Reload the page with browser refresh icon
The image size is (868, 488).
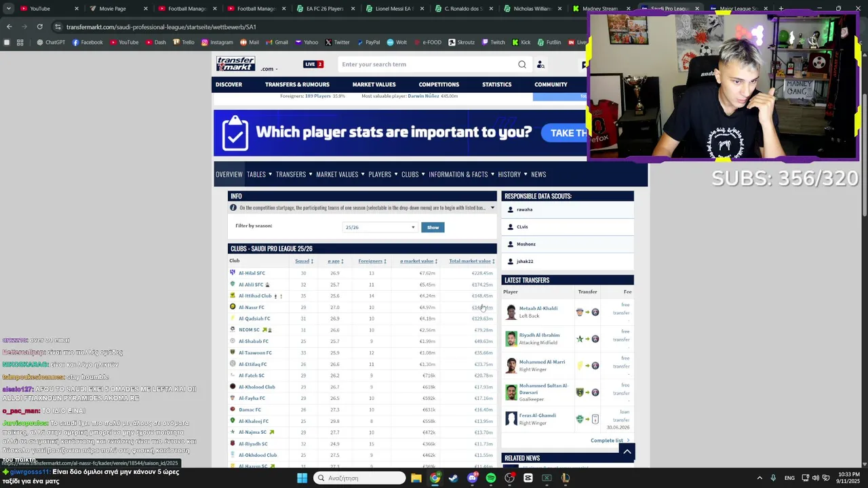coord(39,26)
